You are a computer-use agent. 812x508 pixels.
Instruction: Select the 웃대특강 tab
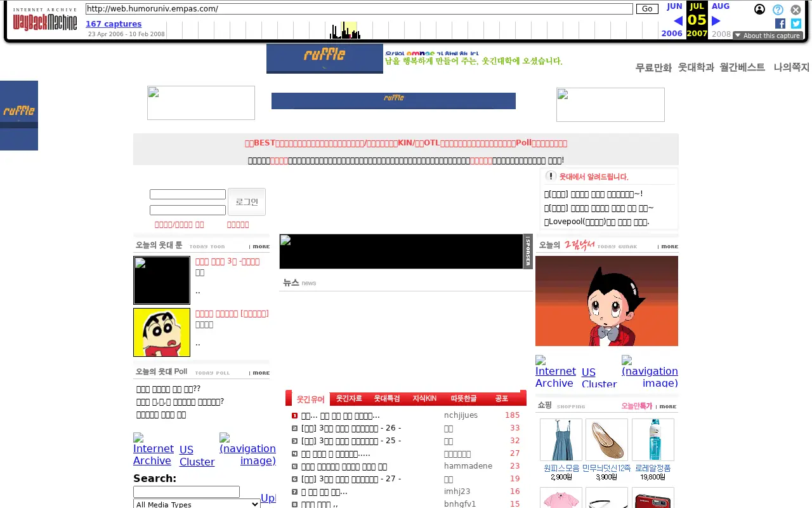pyautogui.click(x=387, y=398)
